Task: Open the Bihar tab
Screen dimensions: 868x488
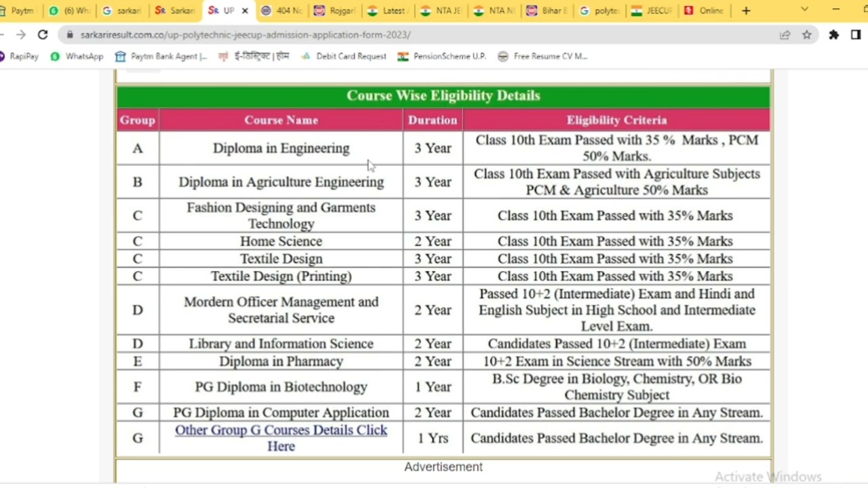Action: pos(547,11)
